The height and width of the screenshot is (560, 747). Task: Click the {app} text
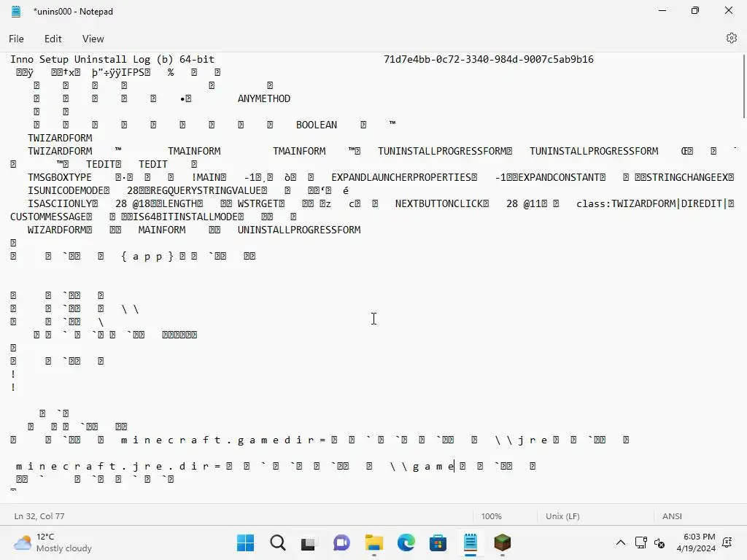click(147, 256)
